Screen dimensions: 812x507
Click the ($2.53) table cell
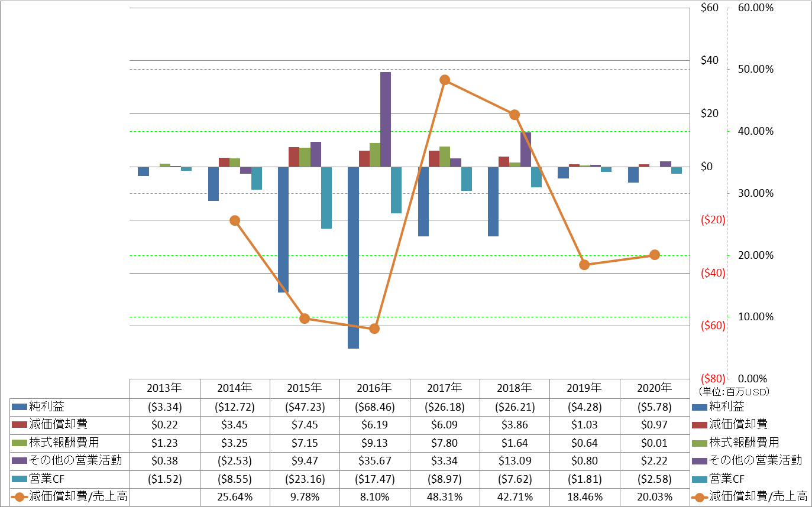235,461
